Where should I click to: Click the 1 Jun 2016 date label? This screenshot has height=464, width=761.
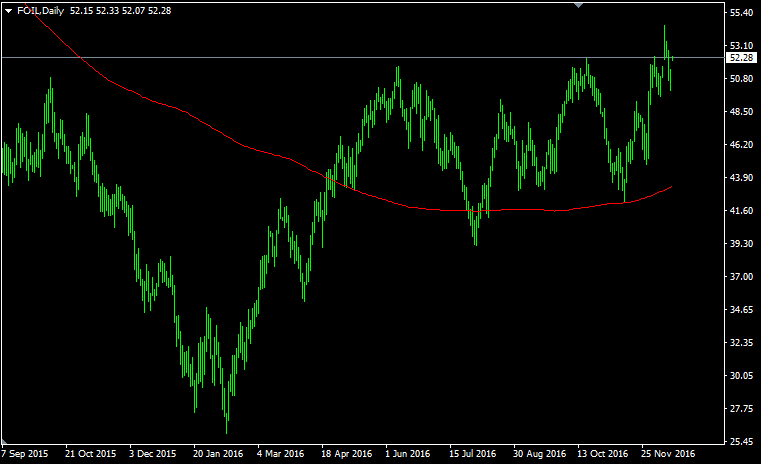pyautogui.click(x=408, y=454)
